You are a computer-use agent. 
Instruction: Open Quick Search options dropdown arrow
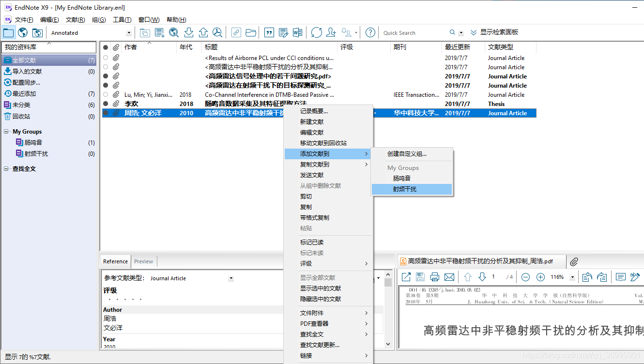(461, 33)
